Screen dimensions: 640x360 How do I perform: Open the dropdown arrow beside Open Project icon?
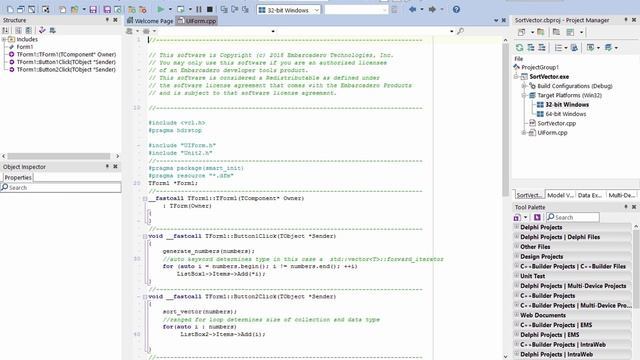tap(84, 9)
